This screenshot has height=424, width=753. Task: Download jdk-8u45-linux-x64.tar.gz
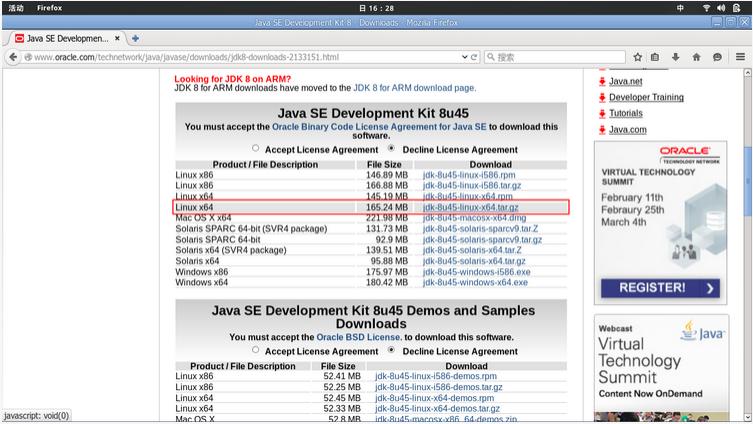pyautogui.click(x=471, y=207)
